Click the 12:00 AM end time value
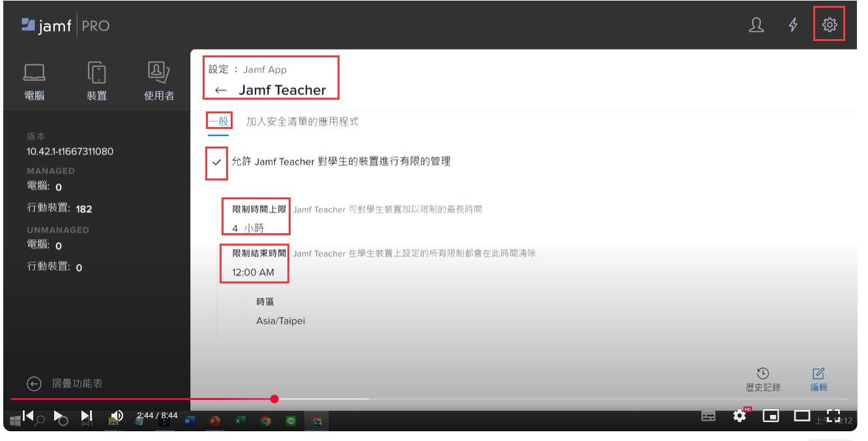868x441 pixels. coord(253,272)
